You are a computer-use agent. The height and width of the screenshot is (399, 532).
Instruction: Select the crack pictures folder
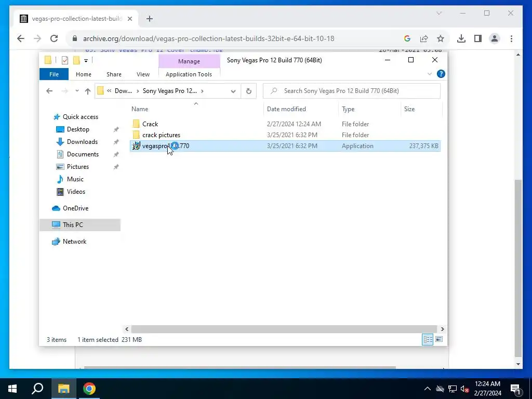tap(161, 135)
